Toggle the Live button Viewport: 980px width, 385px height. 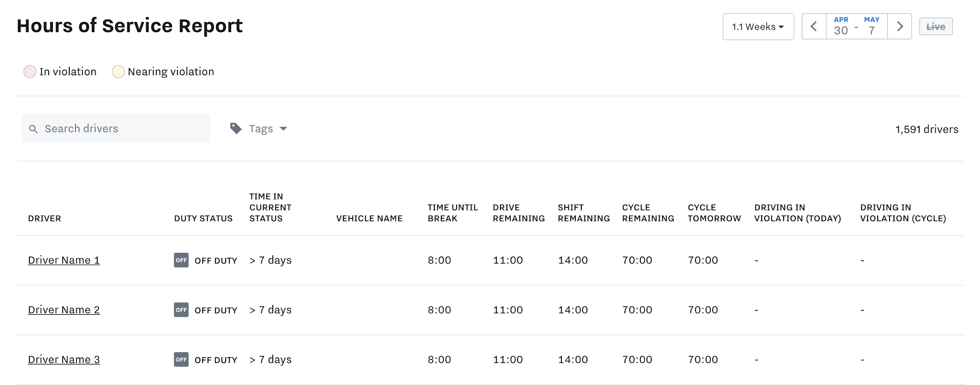click(936, 27)
